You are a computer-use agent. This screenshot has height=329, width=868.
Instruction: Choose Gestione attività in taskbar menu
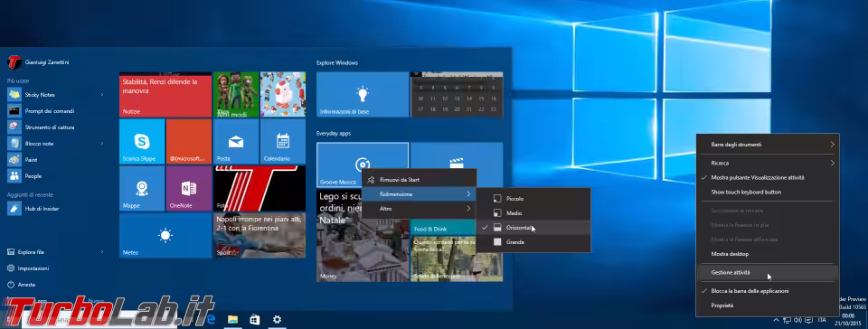click(768, 273)
